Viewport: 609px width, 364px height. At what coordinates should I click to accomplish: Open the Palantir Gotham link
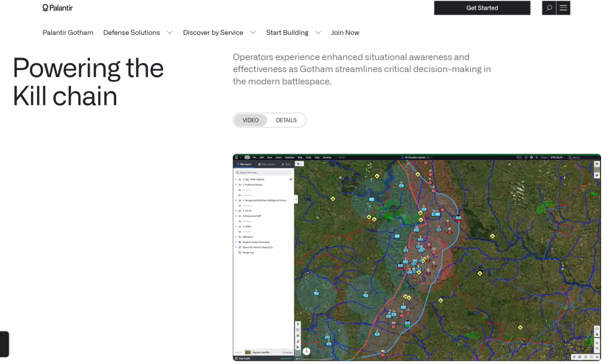pos(68,33)
